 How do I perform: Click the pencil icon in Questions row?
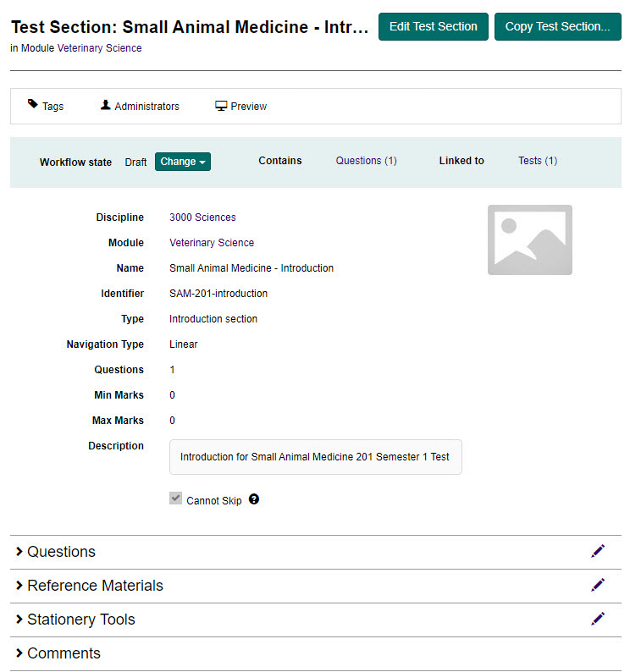598,551
